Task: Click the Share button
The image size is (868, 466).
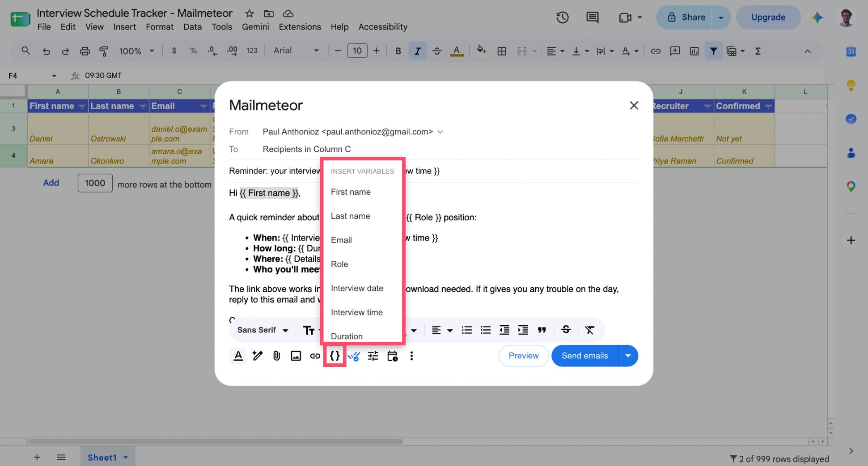Action: point(684,17)
